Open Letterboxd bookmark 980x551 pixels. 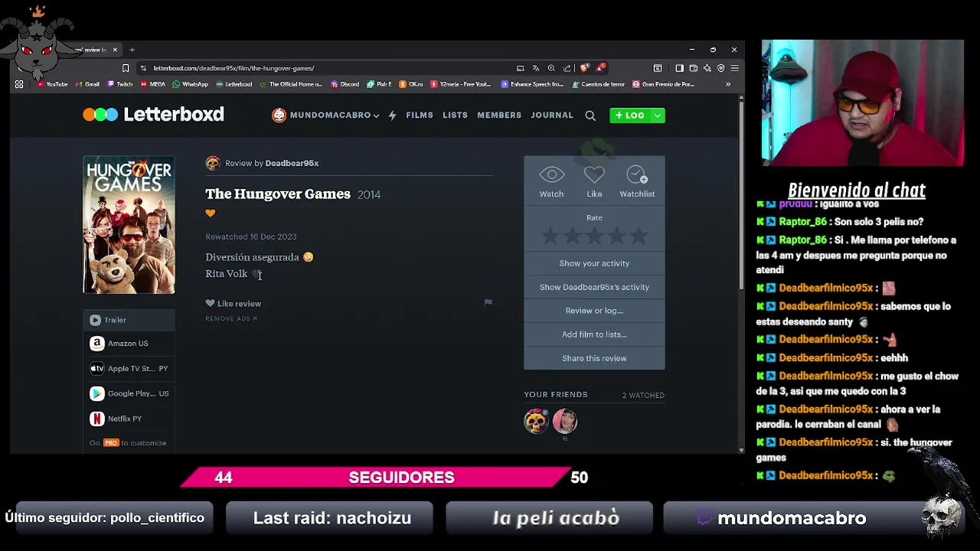(234, 84)
